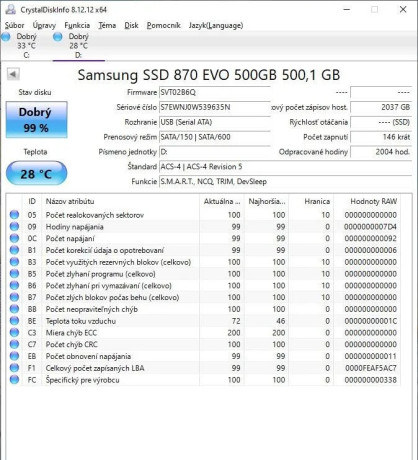The height and width of the screenshot is (460, 418).
Task: Click RAW value 0000FEAF5AC7
Action: point(371,368)
